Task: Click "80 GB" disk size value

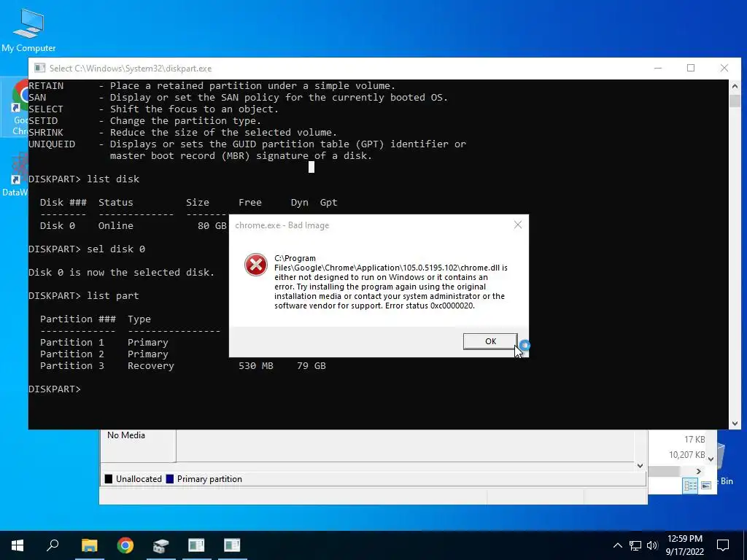Action: coord(212,226)
